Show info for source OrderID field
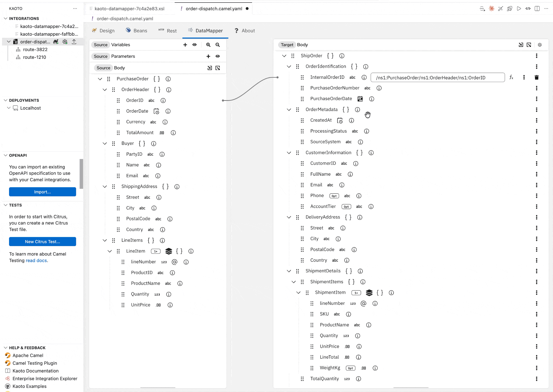The height and width of the screenshot is (392, 553). tap(163, 100)
